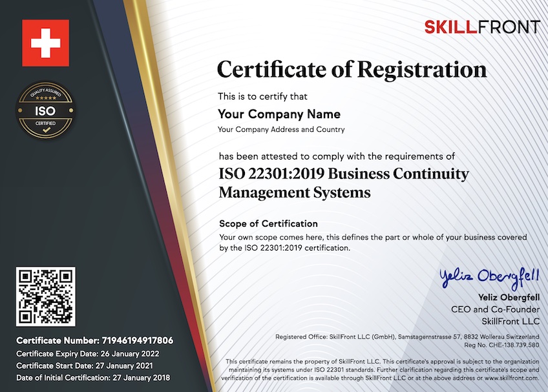Click 'Certificate Number: 71946194917806' line
This screenshot has width=548, height=392.
(x=95, y=340)
